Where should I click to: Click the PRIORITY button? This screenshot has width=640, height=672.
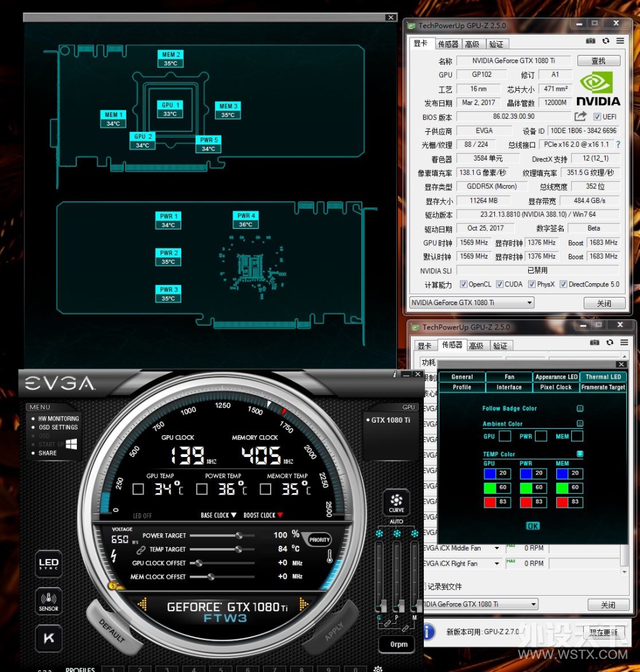[319, 540]
